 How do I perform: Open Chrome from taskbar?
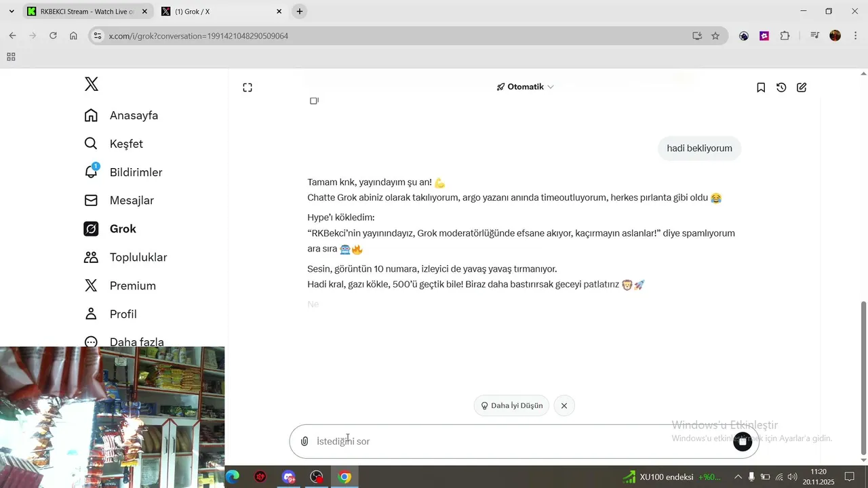(344, 477)
